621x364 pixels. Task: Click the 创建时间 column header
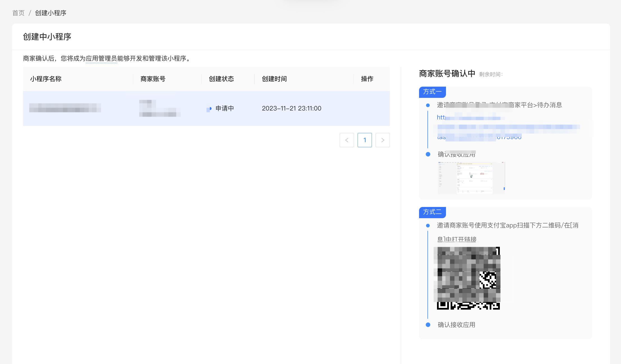(x=274, y=79)
